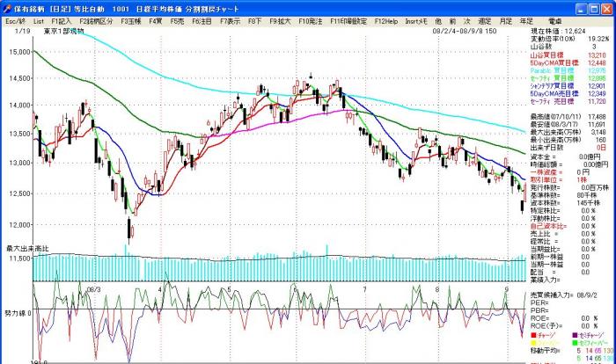Click the 5DayCMA売目標 12,349 row
The image size is (616, 364).
point(568,93)
